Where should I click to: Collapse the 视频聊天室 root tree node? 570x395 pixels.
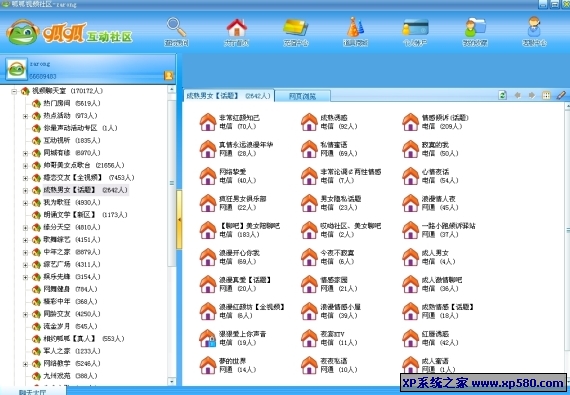(x=14, y=91)
